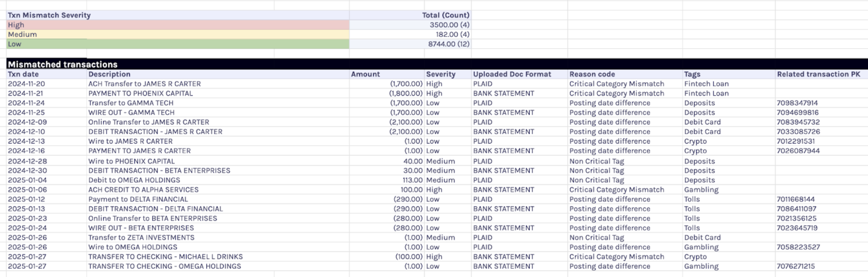This screenshot has height=277, width=868.
Task: Click 'Payment to DELTA FINANCIAL' description
Action: click(x=218, y=199)
